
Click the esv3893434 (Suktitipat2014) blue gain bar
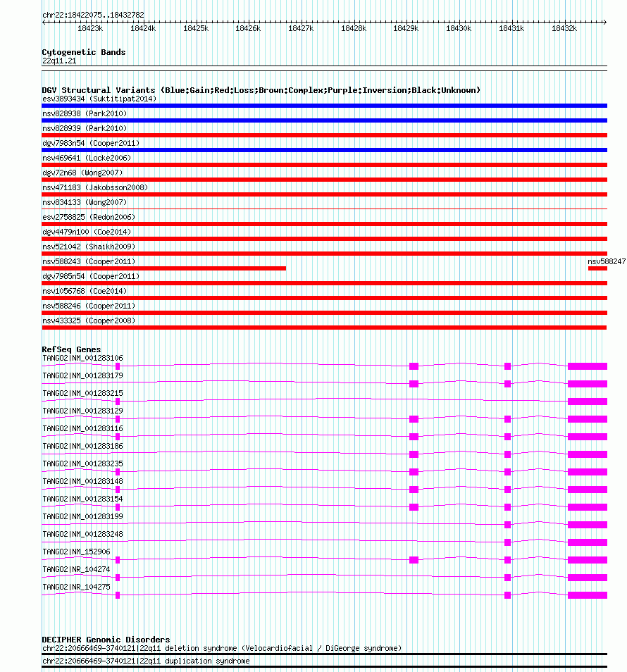325,106
